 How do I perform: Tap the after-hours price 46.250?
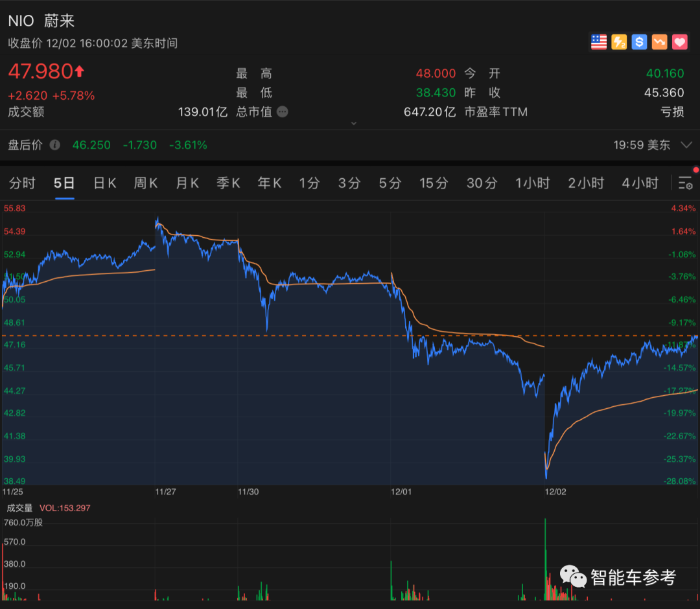point(91,145)
